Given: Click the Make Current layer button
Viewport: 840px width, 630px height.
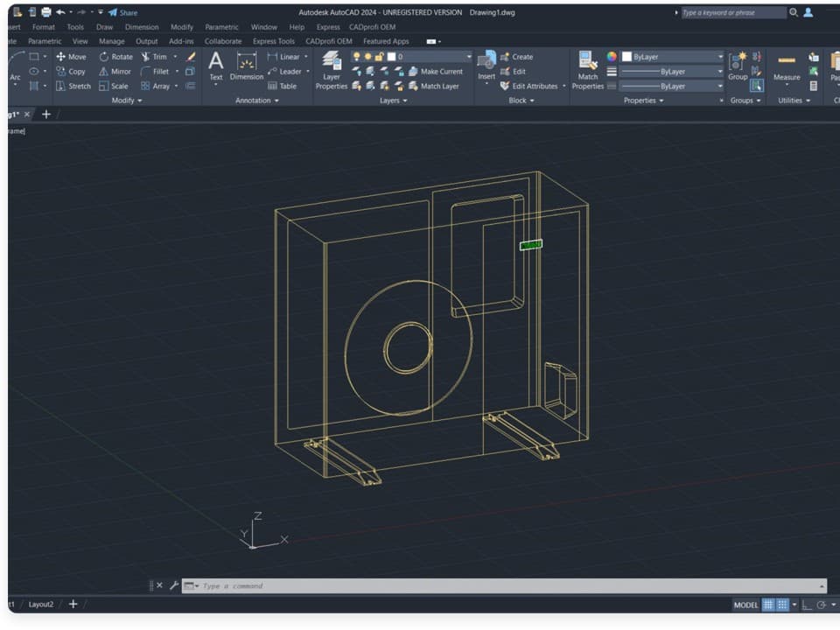Looking at the screenshot, I should 435,72.
